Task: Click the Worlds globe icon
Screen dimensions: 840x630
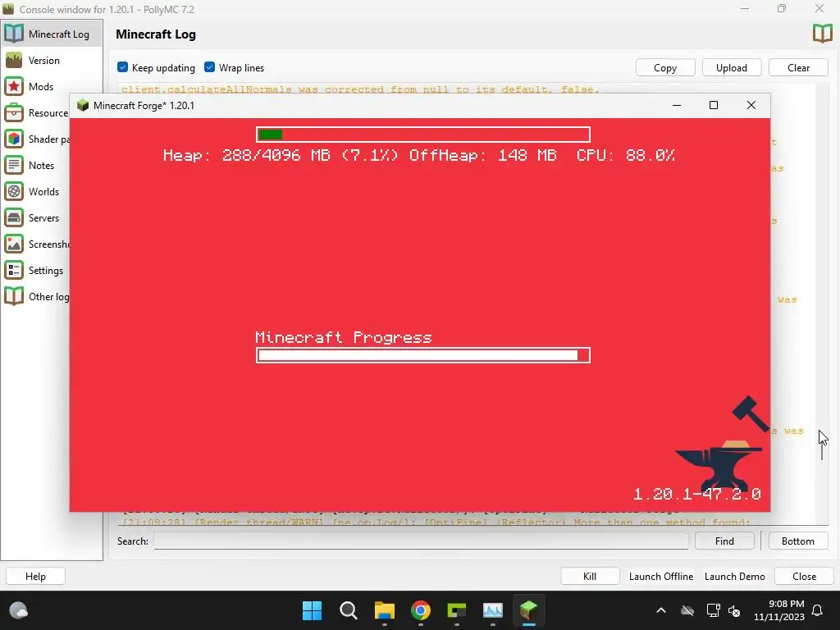Action: [x=14, y=191]
